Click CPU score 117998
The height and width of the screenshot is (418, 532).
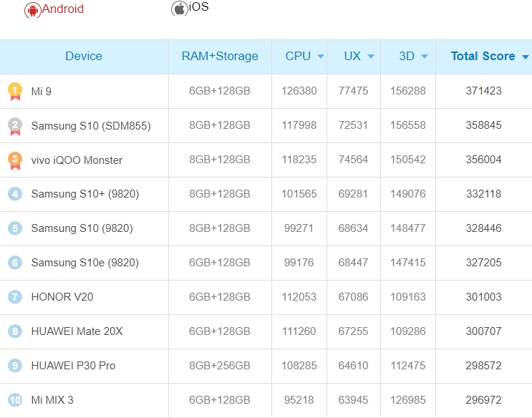299,125
